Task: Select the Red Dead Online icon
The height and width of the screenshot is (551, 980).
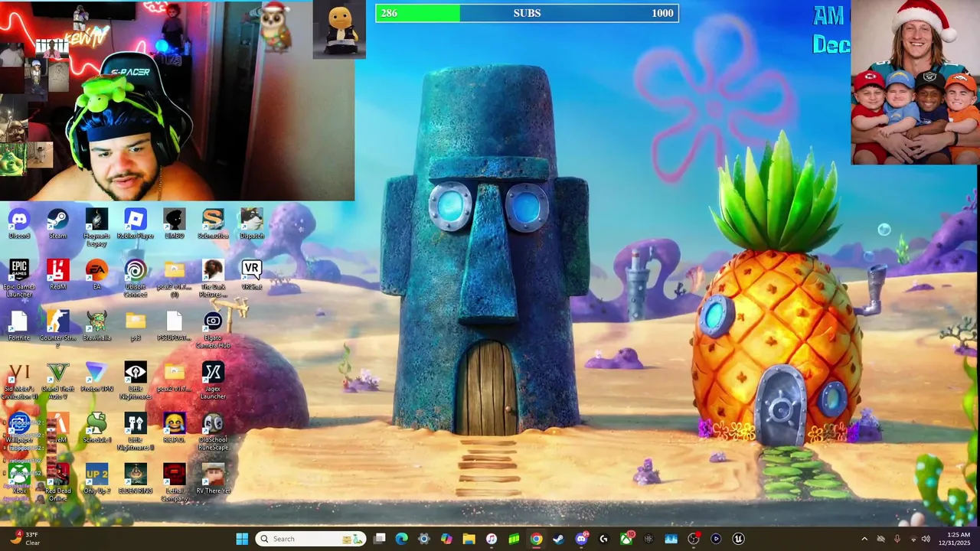Action: [x=57, y=483]
